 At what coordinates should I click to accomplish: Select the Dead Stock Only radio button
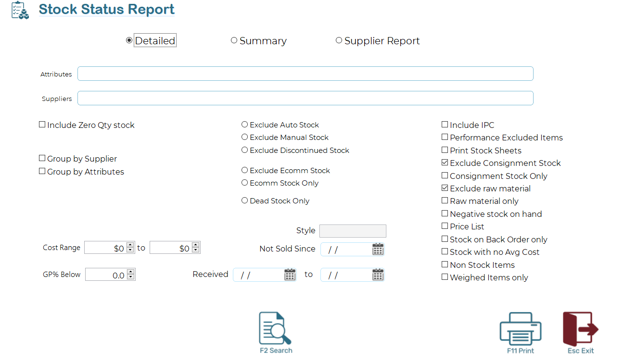point(245,201)
